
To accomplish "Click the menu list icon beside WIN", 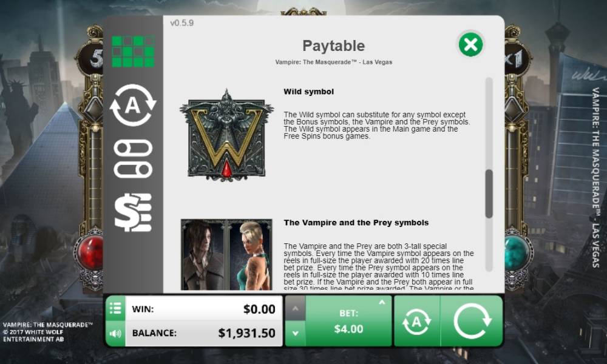I will (115, 308).
